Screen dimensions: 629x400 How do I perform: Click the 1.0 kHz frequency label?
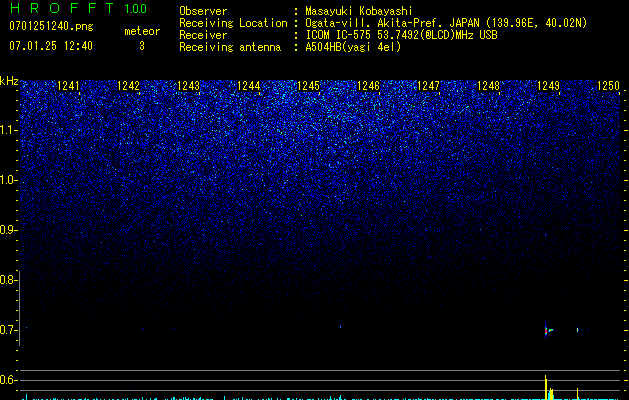7,180
